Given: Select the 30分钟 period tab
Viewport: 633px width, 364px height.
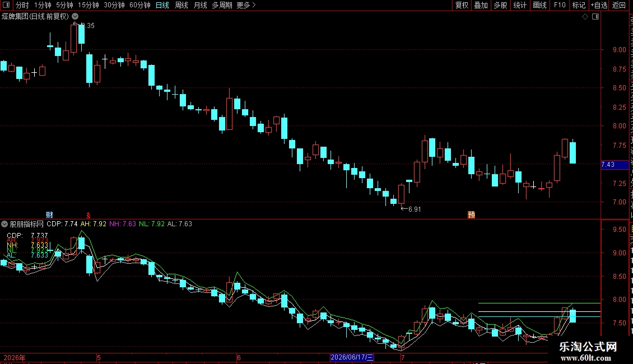Looking at the screenshot, I should (114, 5).
